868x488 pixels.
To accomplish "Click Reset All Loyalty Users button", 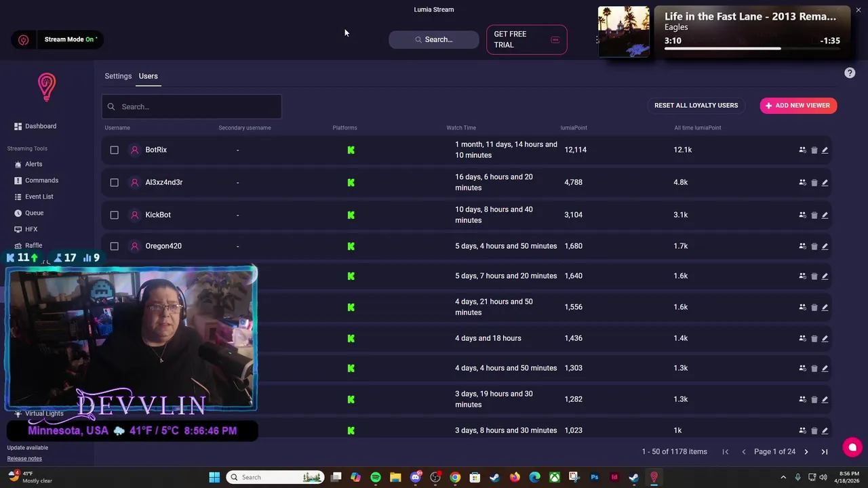I will click(696, 106).
